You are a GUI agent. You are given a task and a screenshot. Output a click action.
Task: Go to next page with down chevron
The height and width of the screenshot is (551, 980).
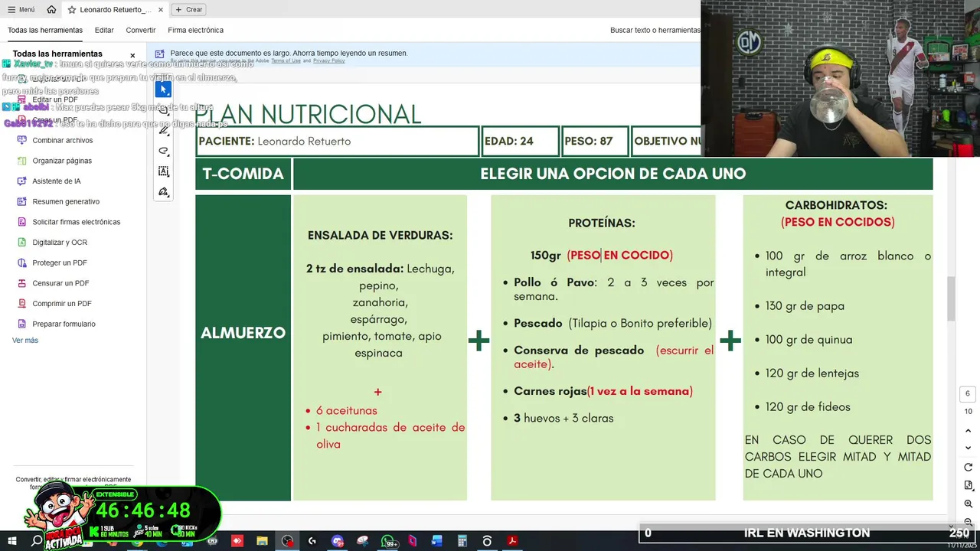(x=969, y=448)
